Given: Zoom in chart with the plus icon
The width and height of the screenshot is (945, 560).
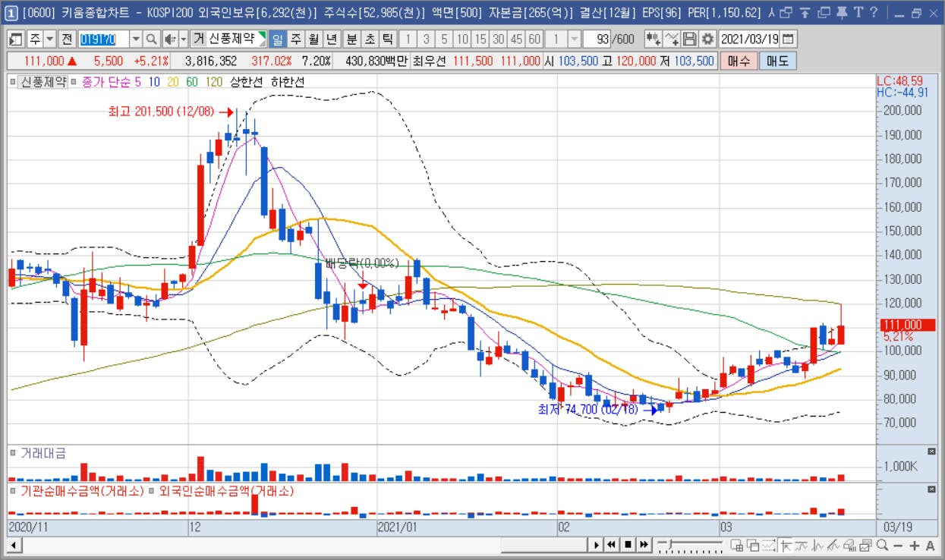Looking at the screenshot, I should (x=915, y=545).
